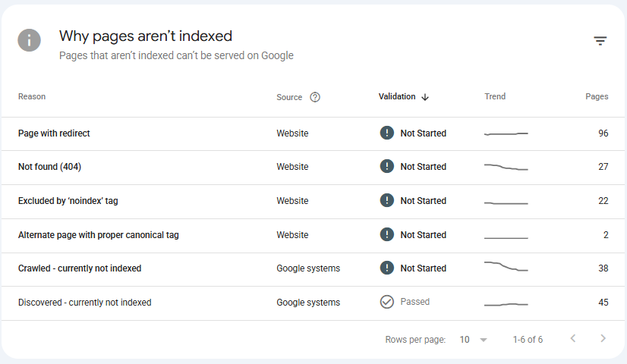
Task: Open Discovered - currently not indexed reason
Action: coord(85,303)
